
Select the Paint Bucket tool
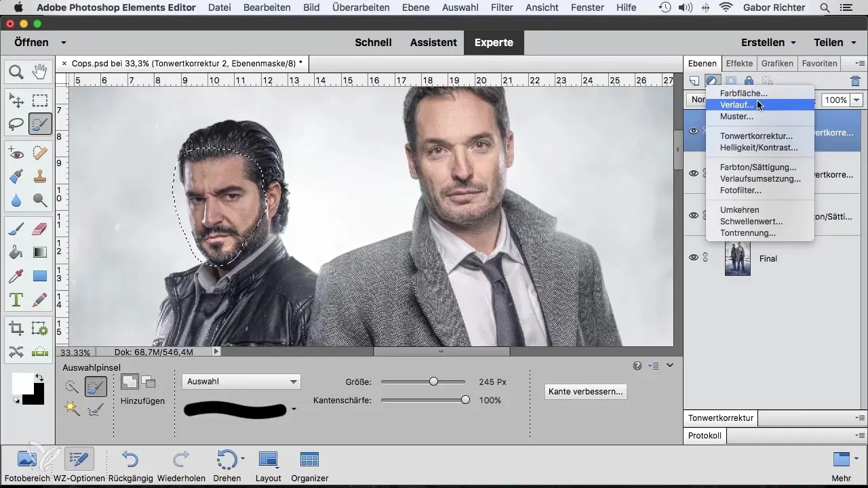coord(16,252)
